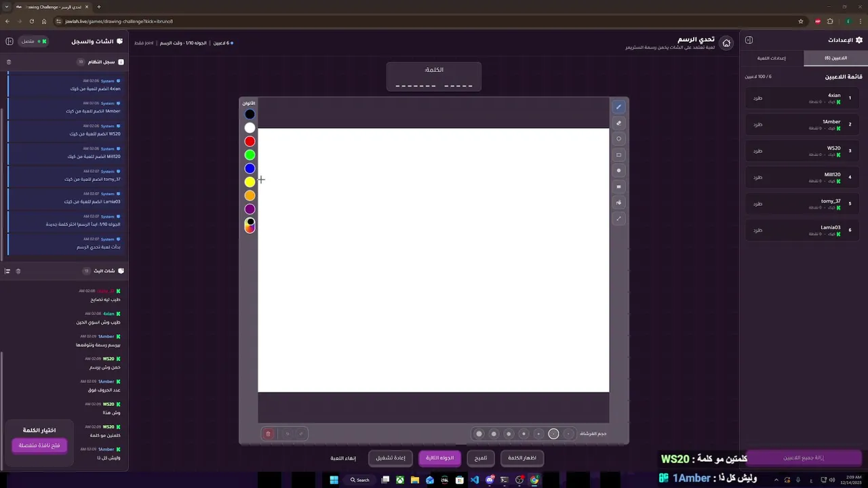This screenshot has width=868, height=488.
Task: Choose the filled rectangle shape tool
Action: tap(618, 186)
